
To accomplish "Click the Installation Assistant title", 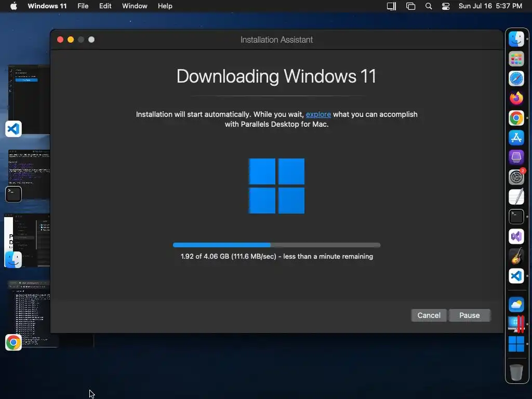I will 276,39.
